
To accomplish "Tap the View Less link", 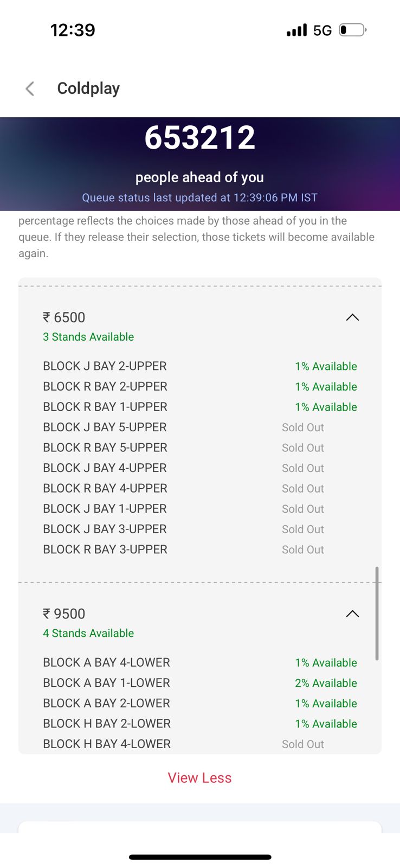I will click(199, 778).
